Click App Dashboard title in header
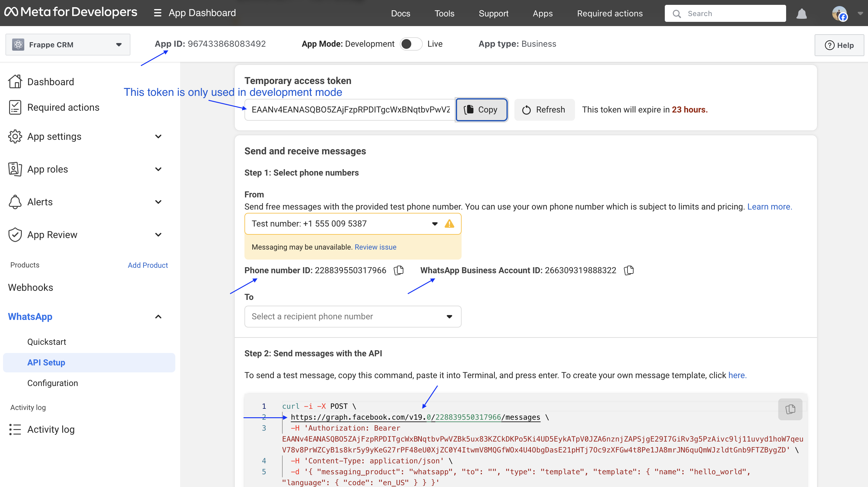Image resolution: width=868 pixels, height=487 pixels. point(202,13)
